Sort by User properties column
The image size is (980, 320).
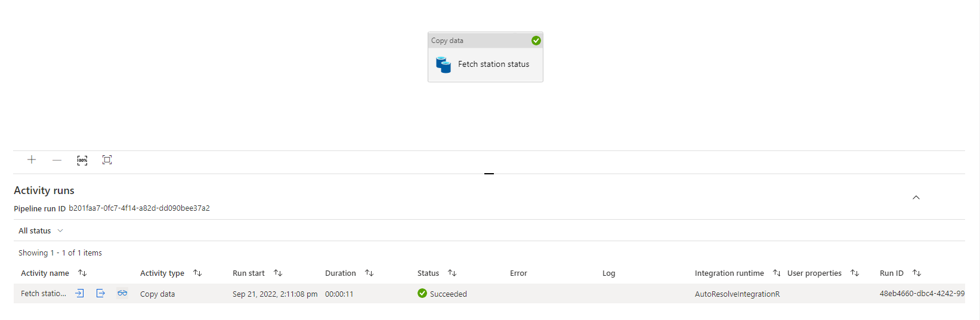click(855, 273)
